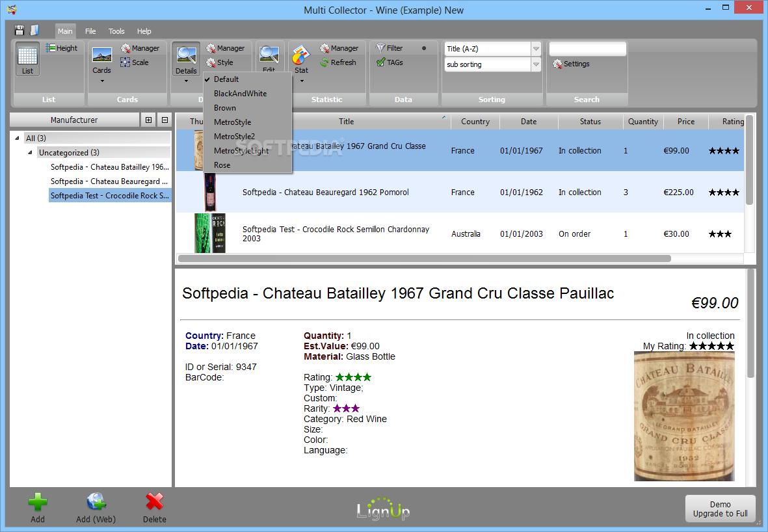
Task: Sort by Date column header
Action: tap(529, 122)
